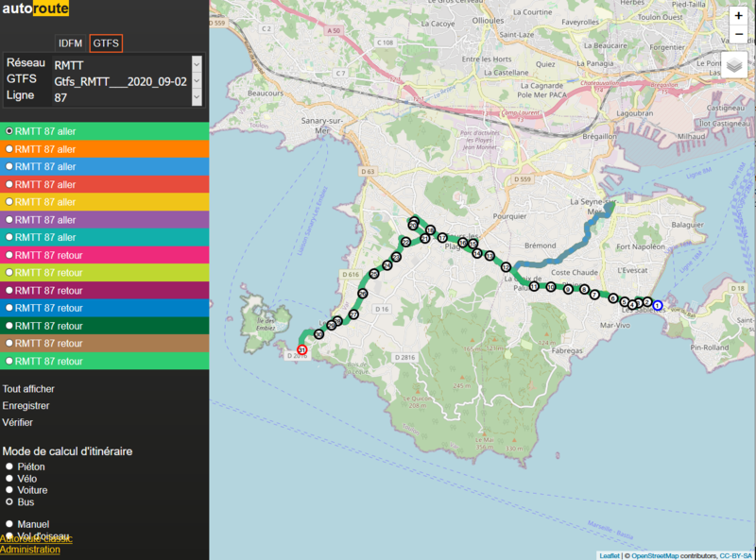Switch to the GTFS tab
The width and height of the screenshot is (756, 560).
[x=106, y=43]
